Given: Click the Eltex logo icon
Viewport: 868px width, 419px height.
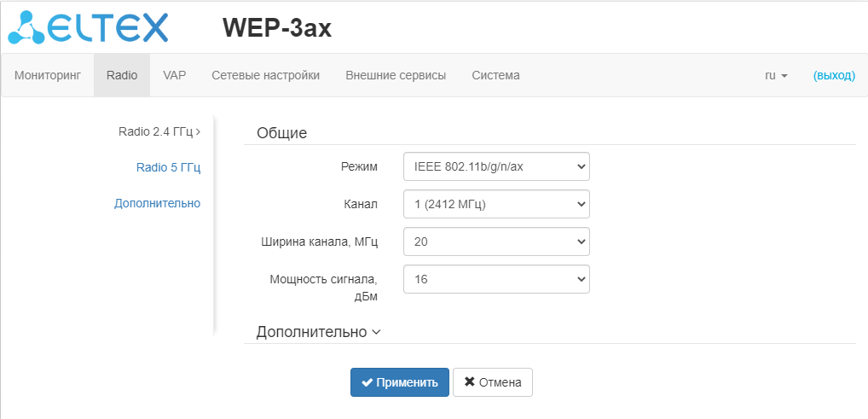Looking at the screenshot, I should [x=26, y=27].
